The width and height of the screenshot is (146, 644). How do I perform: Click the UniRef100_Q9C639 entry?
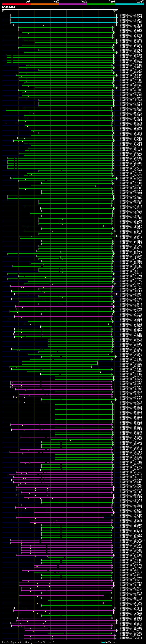pyautogui.click(x=131, y=58)
